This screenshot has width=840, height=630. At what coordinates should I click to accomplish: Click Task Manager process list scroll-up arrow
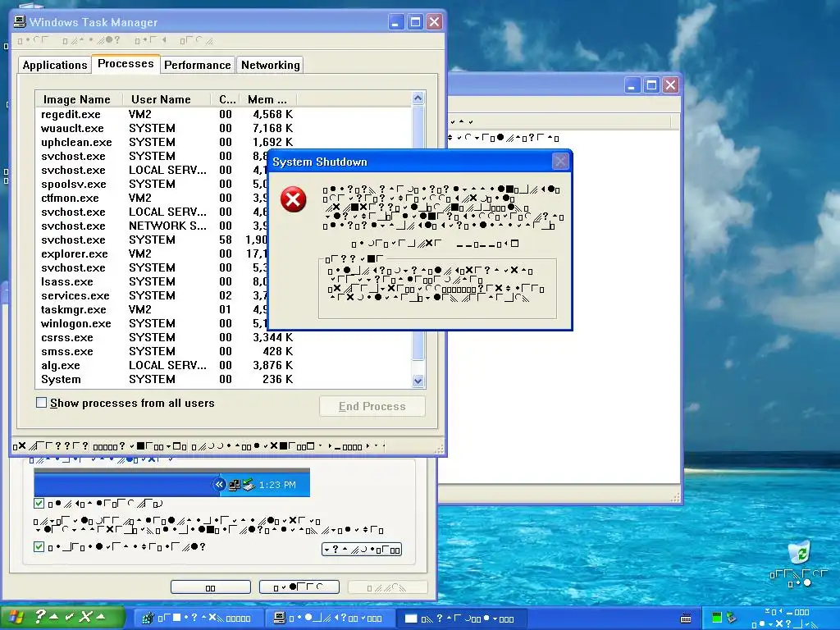418,98
